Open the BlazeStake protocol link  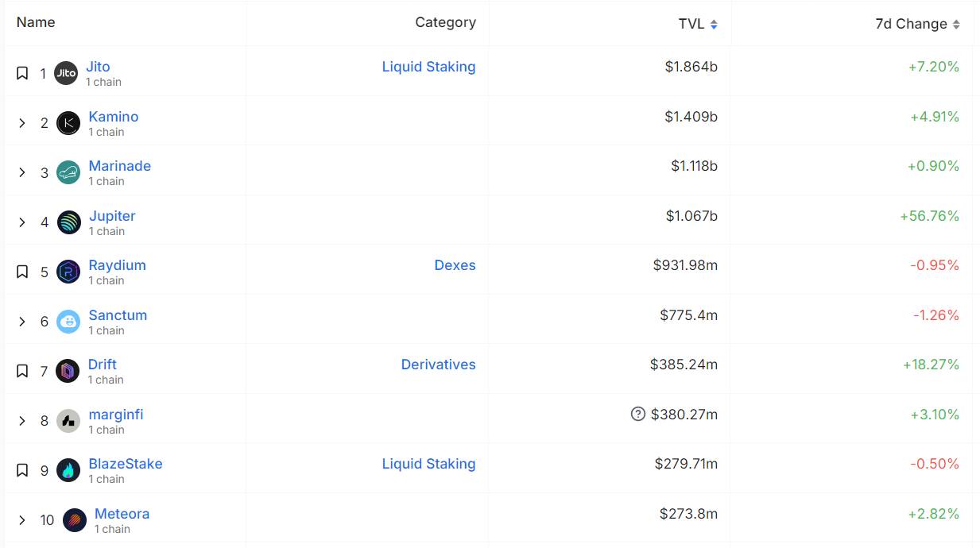point(126,464)
